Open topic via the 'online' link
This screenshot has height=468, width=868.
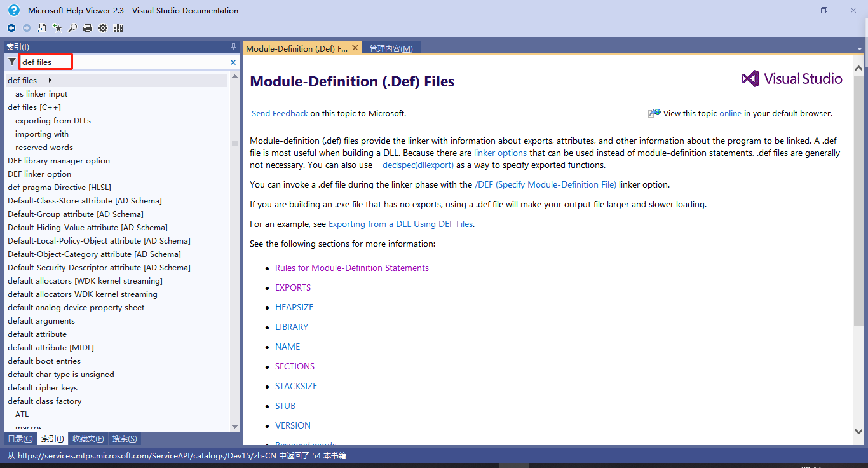tap(730, 113)
